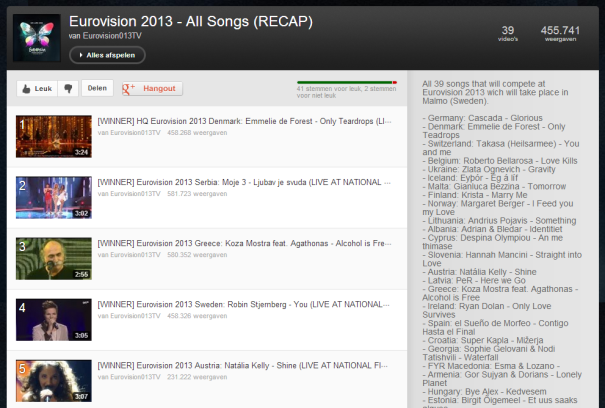The height and width of the screenshot is (408, 605).
Task: Open the Delen share button
Action: click(97, 88)
